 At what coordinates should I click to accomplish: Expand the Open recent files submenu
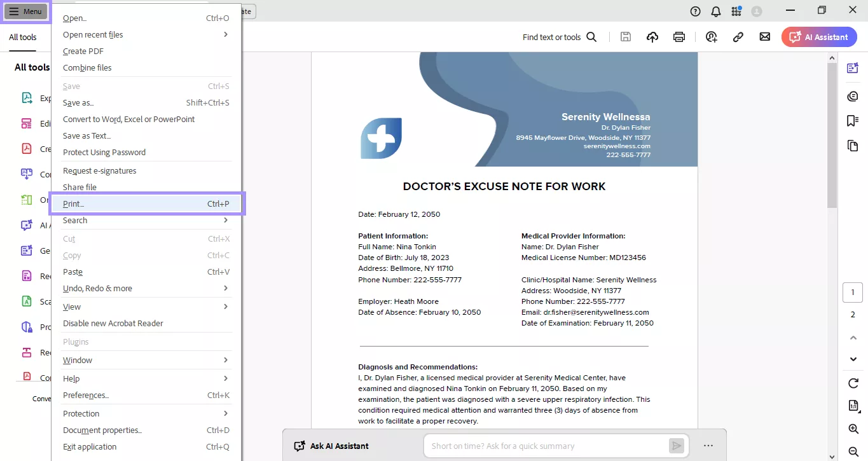click(x=146, y=34)
